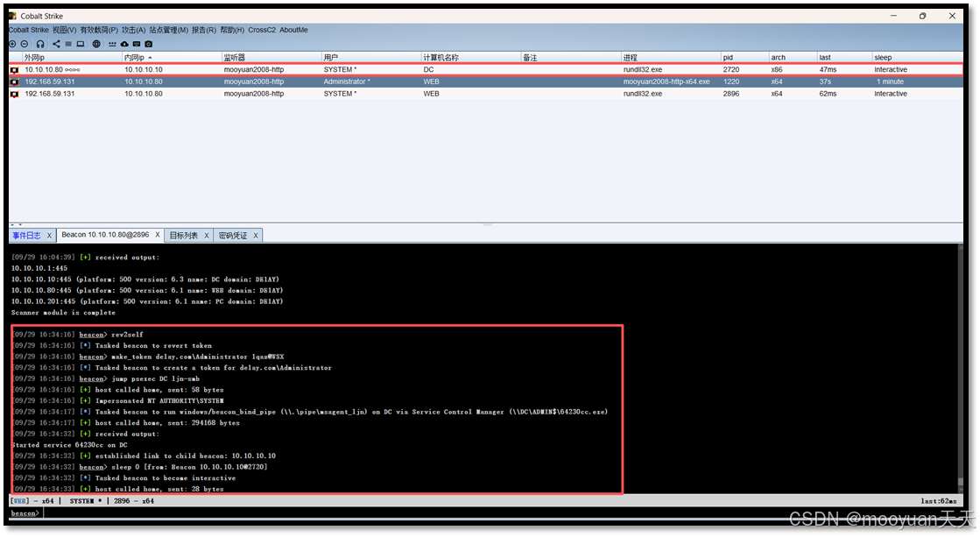Close the 事件日志 tab
Viewport: 980px width, 537px height.
[x=49, y=236]
